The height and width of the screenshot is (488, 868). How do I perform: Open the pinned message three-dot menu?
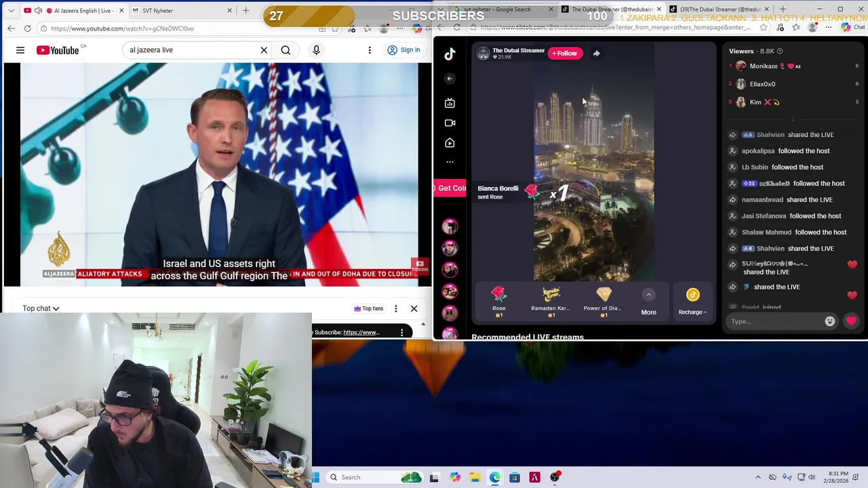pos(401,332)
